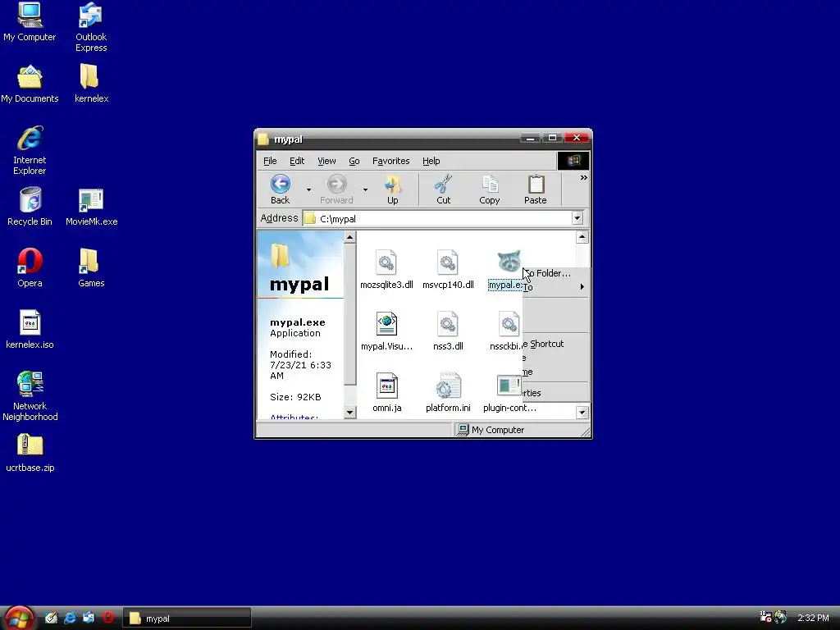
Task: Expand the Send To submenu arrow
Action: pyautogui.click(x=582, y=286)
